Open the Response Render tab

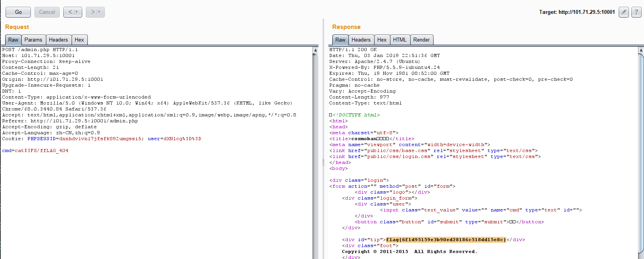[x=421, y=40]
